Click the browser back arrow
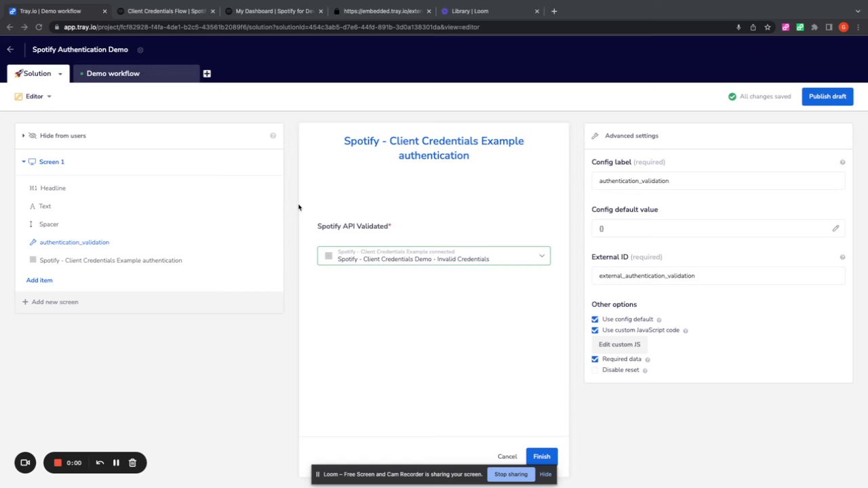Viewport: 868px width, 488px height. click(x=9, y=27)
